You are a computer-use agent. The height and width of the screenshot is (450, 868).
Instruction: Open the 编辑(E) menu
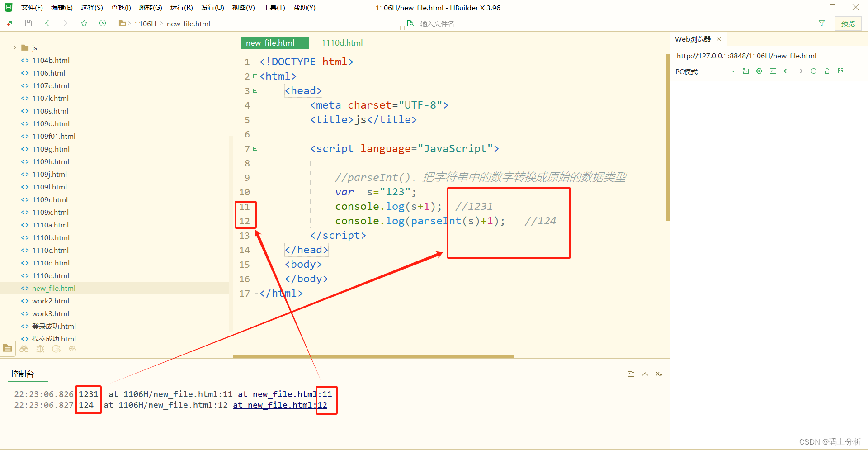[62, 8]
